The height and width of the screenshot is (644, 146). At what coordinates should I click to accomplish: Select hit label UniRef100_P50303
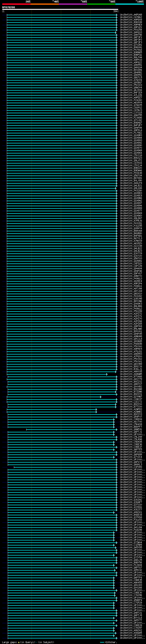click(131, 85)
